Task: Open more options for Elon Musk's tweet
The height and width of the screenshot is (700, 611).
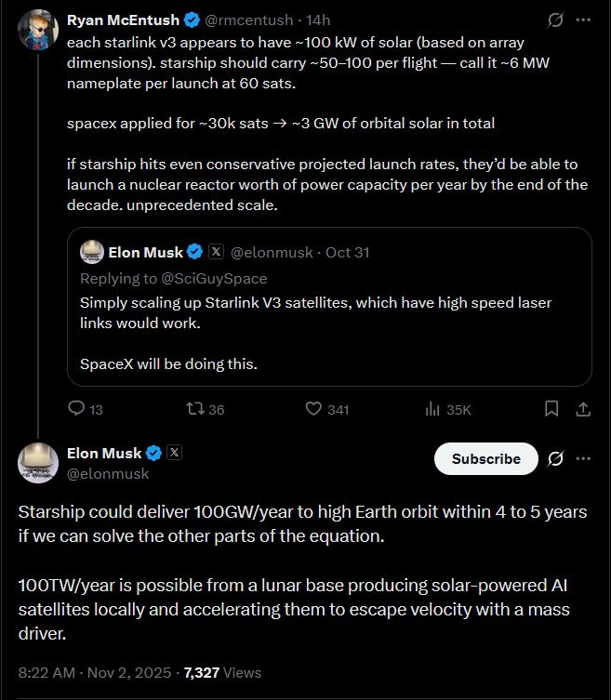Action: coord(583,458)
